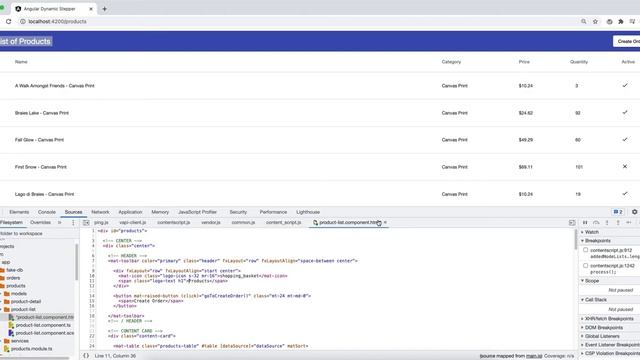Click the Create Order button
The height and width of the screenshot is (360, 640).
[627, 41]
